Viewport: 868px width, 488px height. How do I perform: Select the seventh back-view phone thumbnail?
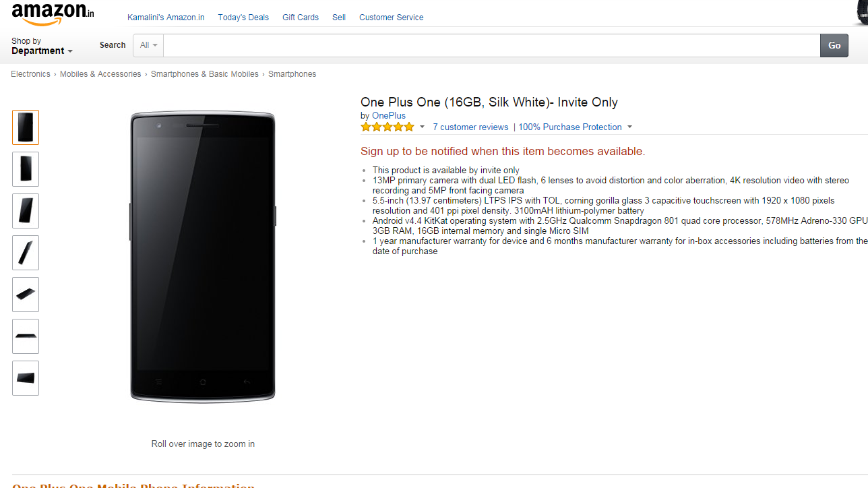pyautogui.click(x=26, y=378)
